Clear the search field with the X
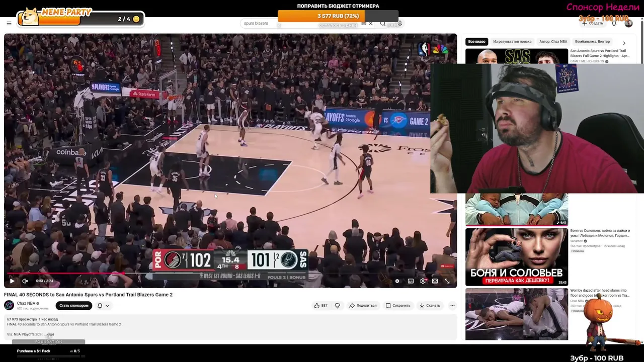This screenshot has height=362, width=644. tap(371, 23)
